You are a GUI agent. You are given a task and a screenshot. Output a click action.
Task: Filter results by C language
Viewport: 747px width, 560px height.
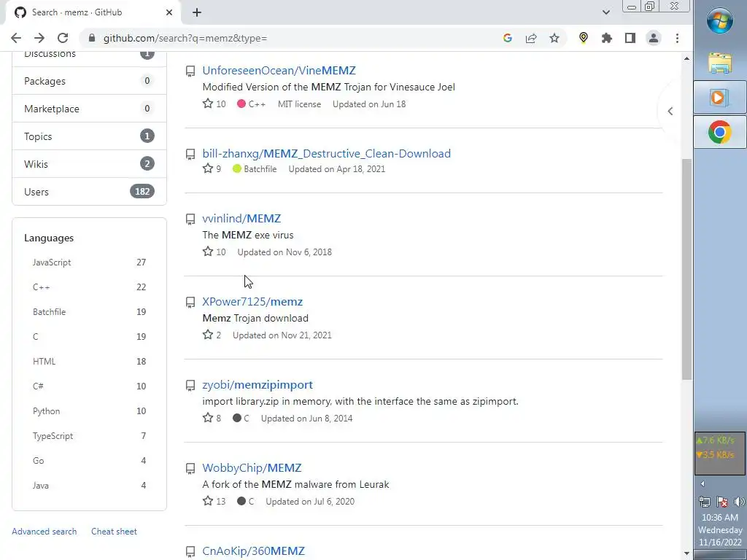pos(89,337)
